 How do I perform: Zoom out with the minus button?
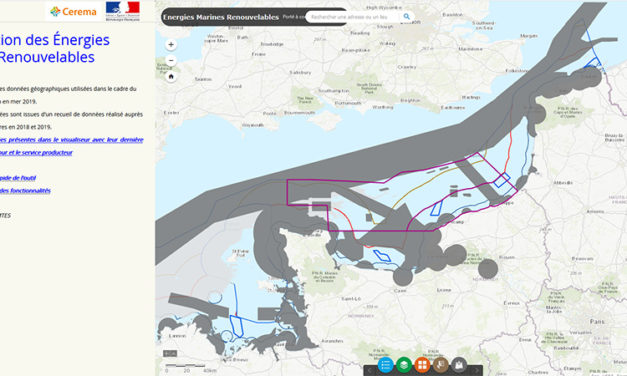click(171, 60)
